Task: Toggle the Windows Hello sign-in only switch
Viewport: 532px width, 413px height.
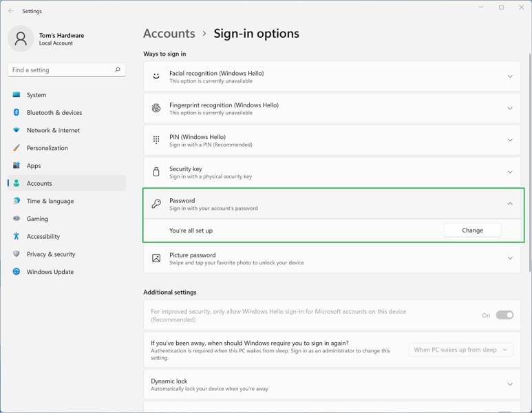Action: (504, 315)
